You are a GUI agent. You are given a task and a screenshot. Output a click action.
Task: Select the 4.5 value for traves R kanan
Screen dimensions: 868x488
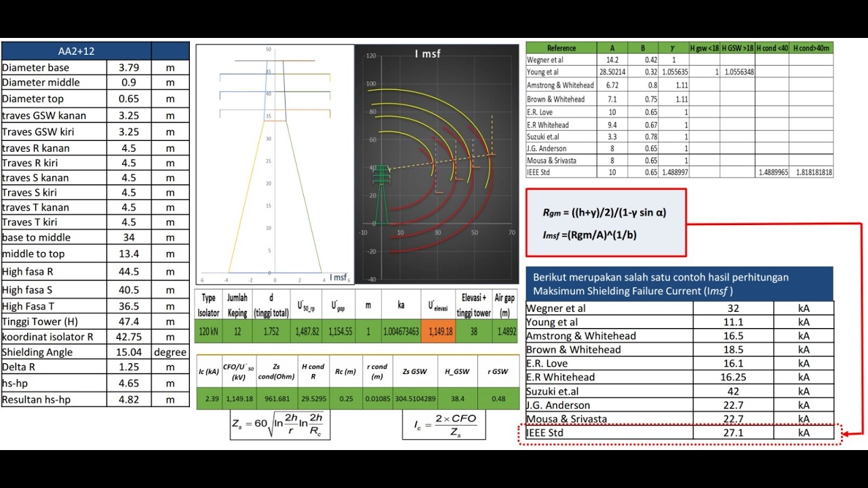(129, 148)
